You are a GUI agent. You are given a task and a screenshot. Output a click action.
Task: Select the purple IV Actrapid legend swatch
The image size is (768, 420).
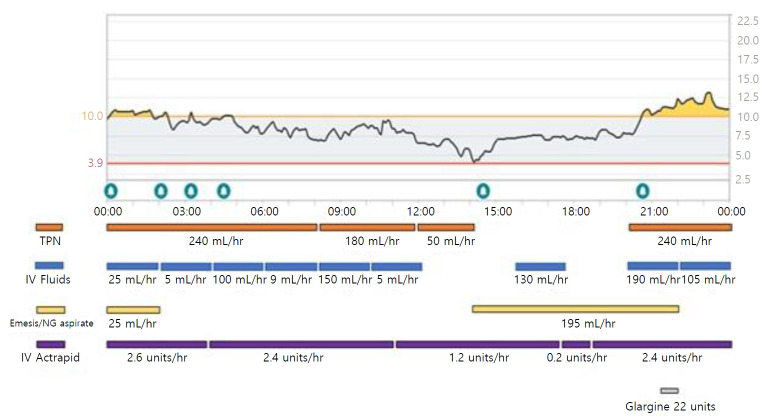tap(49, 344)
